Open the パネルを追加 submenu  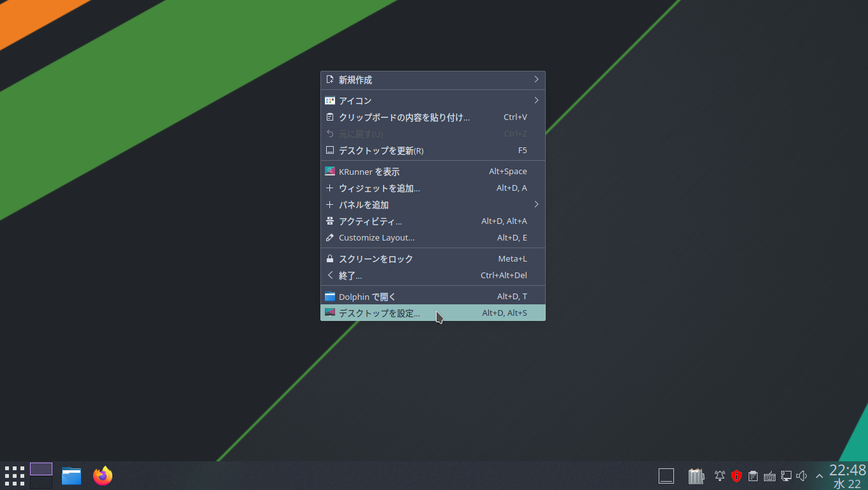(433, 205)
